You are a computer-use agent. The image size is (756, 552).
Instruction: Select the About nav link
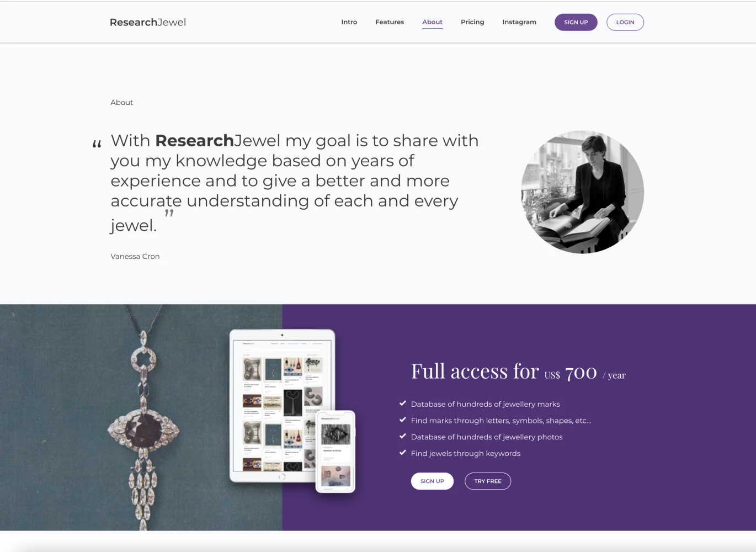432,22
